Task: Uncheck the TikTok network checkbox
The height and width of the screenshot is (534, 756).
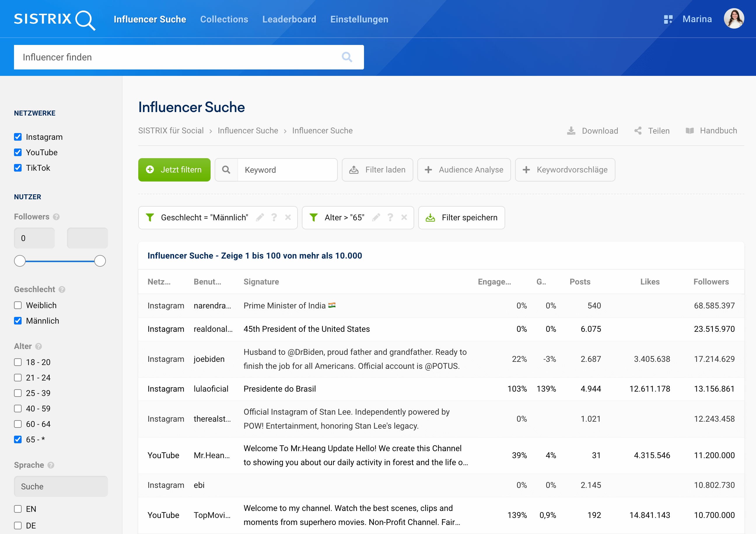Action: coord(18,168)
